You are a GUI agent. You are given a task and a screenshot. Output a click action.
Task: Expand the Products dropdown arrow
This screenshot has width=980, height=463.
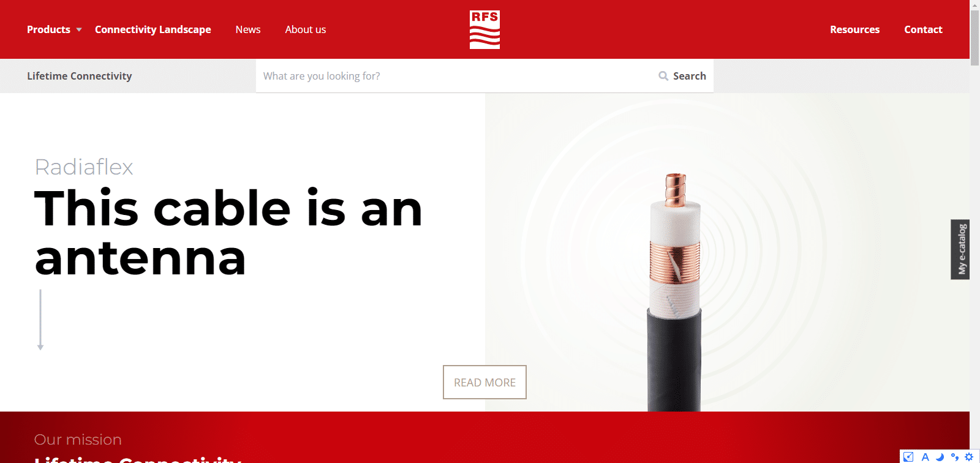tap(79, 29)
